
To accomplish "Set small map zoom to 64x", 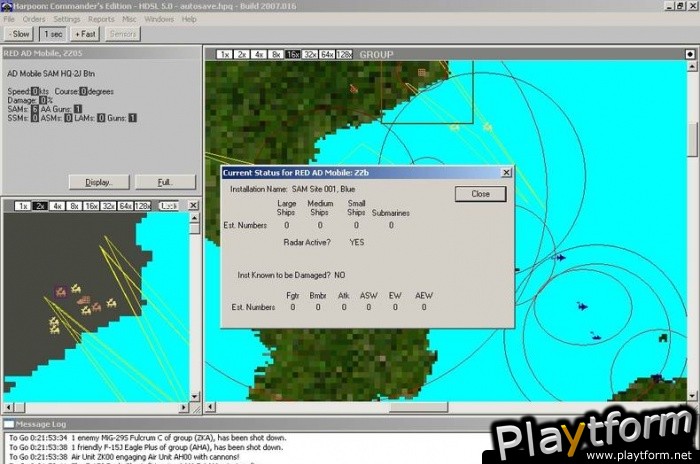I will click(x=125, y=206).
